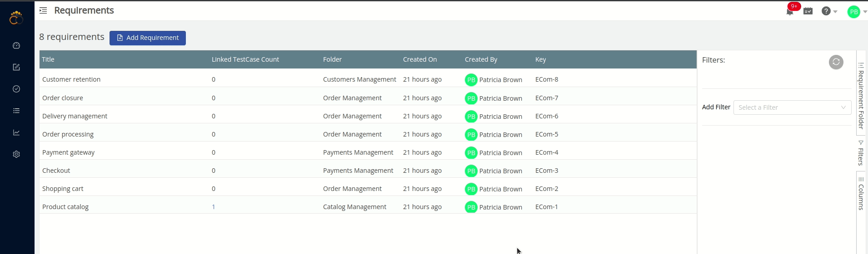Sort by the Key column header
The width and height of the screenshot is (868, 254).
coord(541,59)
